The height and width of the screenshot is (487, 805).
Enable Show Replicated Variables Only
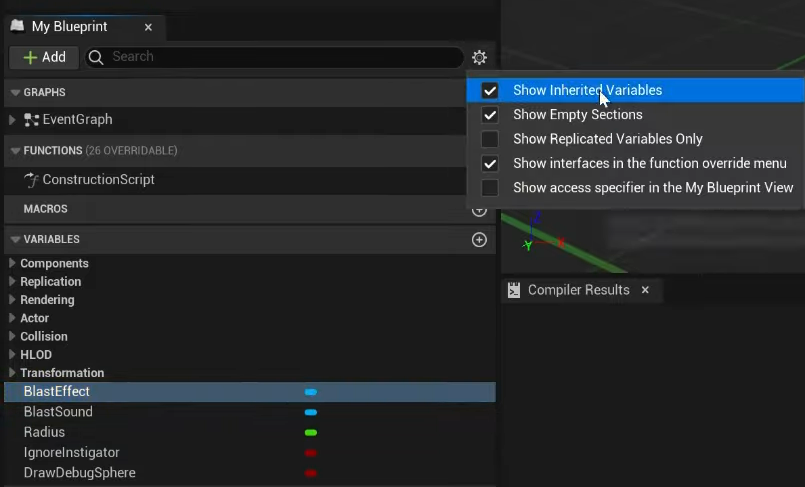490,139
